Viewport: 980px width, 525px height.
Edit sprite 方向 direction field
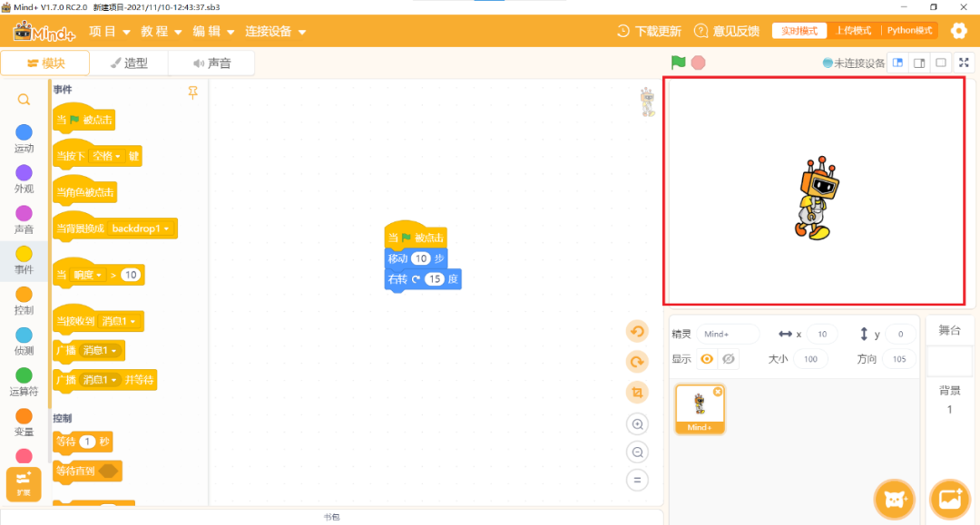[899, 359]
